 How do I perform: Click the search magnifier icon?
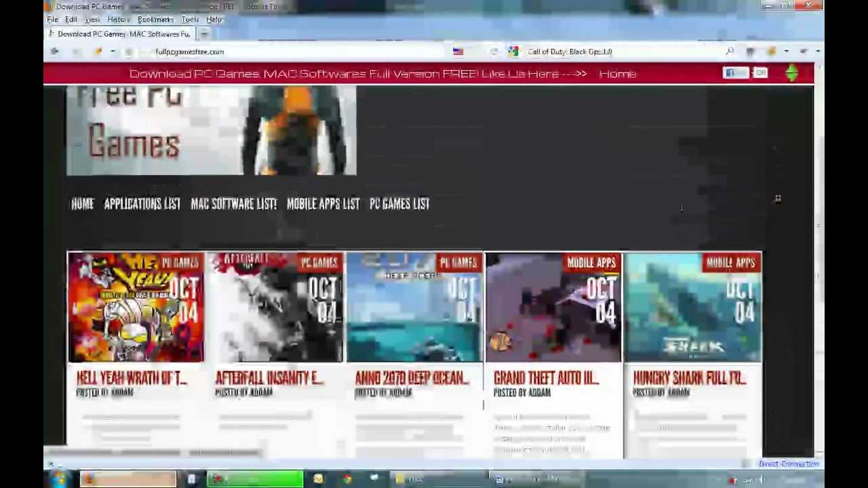(x=730, y=52)
